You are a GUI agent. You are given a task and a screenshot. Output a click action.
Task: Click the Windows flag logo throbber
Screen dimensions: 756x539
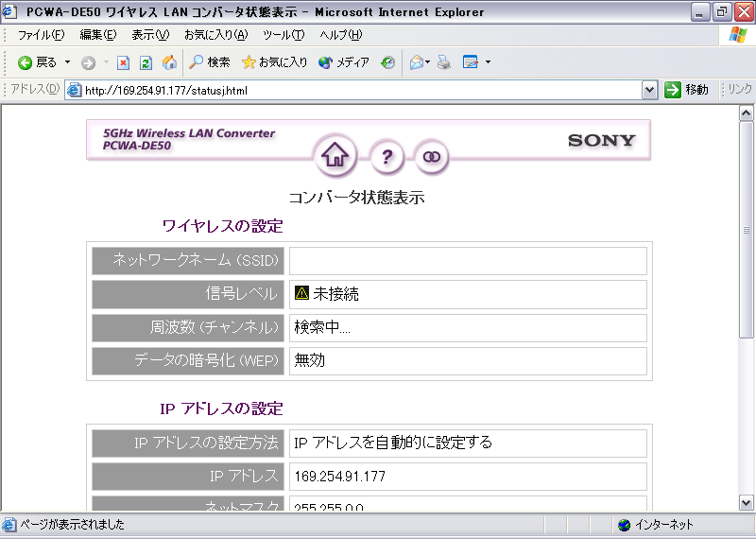coord(737,35)
